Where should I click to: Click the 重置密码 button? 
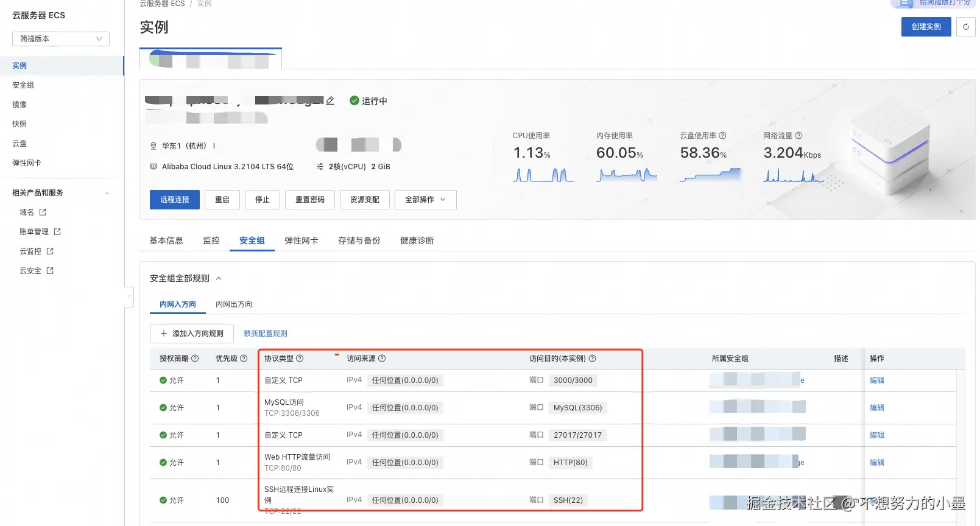pyautogui.click(x=310, y=200)
